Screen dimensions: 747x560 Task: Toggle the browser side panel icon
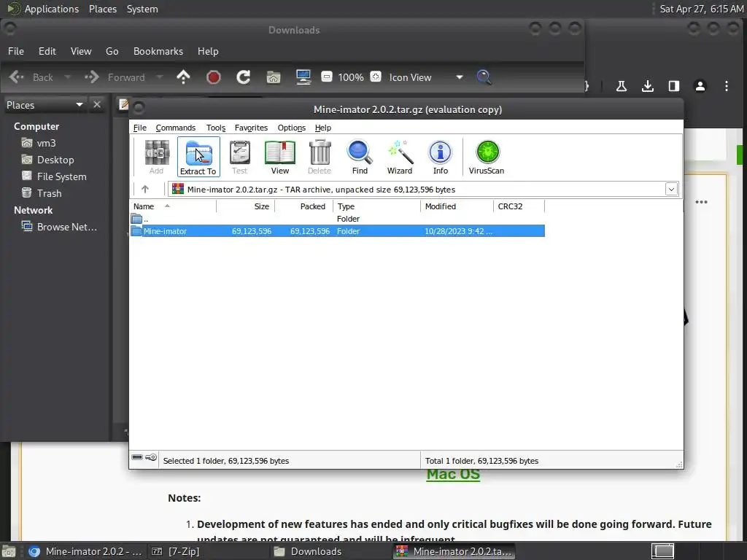673,86
